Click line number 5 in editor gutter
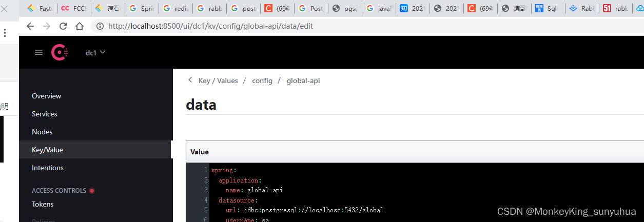The image size is (644, 222). (x=206, y=210)
